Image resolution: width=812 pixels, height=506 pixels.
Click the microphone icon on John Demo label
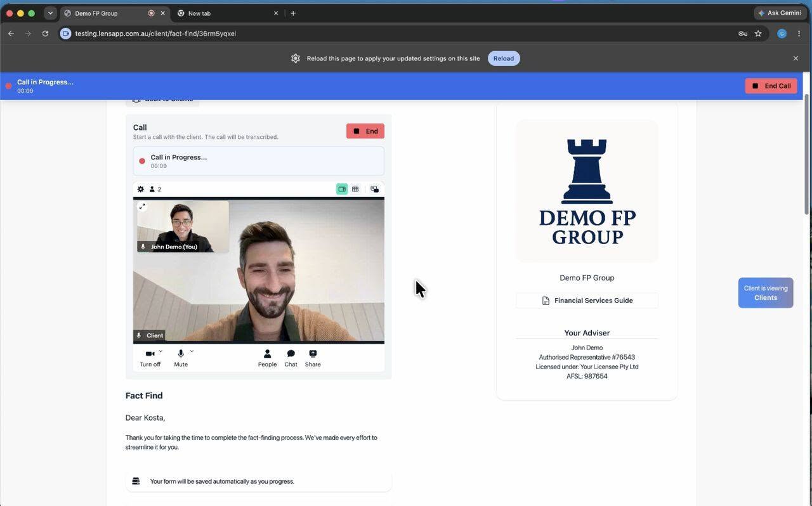coord(143,247)
